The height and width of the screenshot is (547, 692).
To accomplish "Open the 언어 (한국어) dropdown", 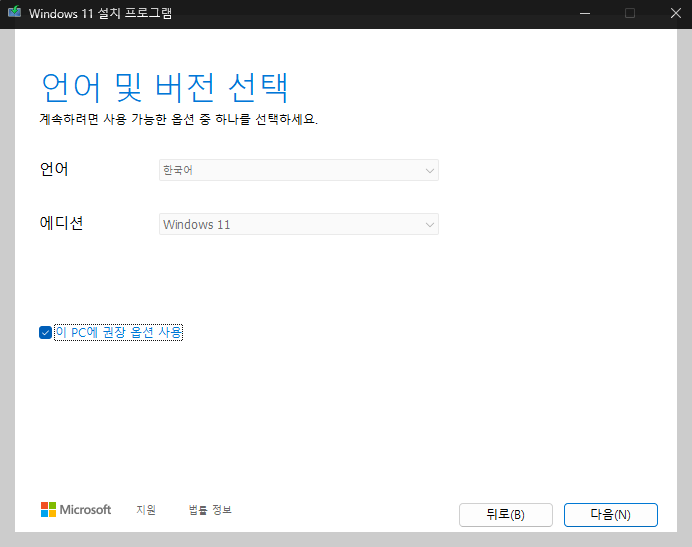I will tap(299, 170).
